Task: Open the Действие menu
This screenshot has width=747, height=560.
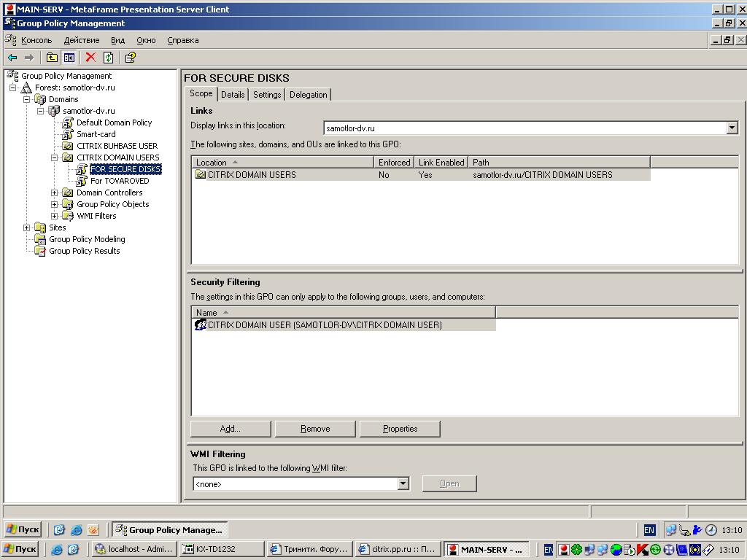Action: click(x=81, y=40)
